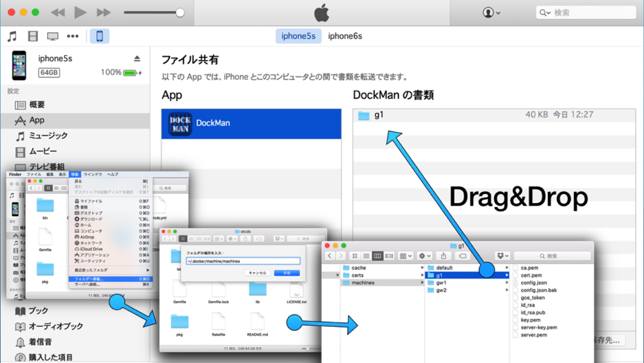Viewport: 644px width, 363px height.
Task: Select App in the iTunes sidebar
Action: tap(75, 120)
